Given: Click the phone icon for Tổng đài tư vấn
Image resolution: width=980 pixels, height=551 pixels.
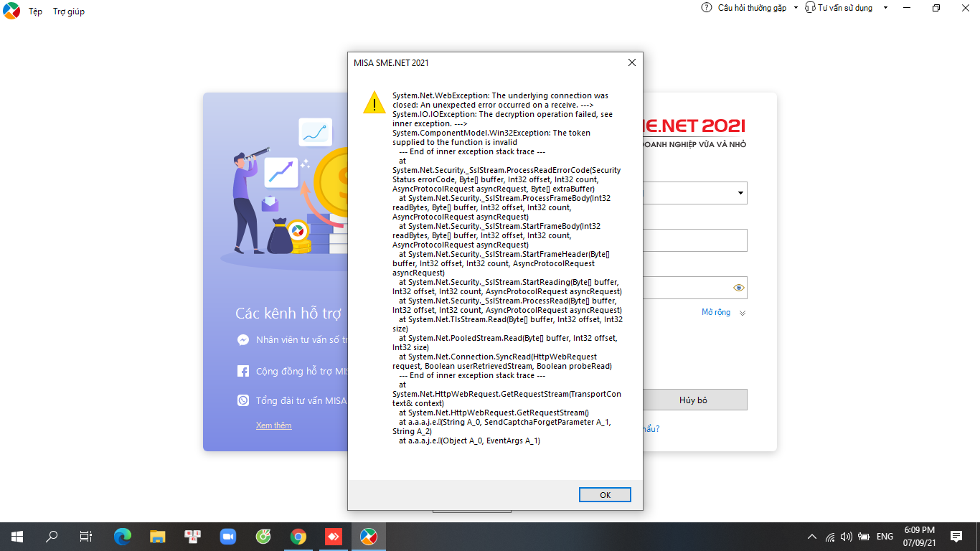Looking at the screenshot, I should (243, 401).
